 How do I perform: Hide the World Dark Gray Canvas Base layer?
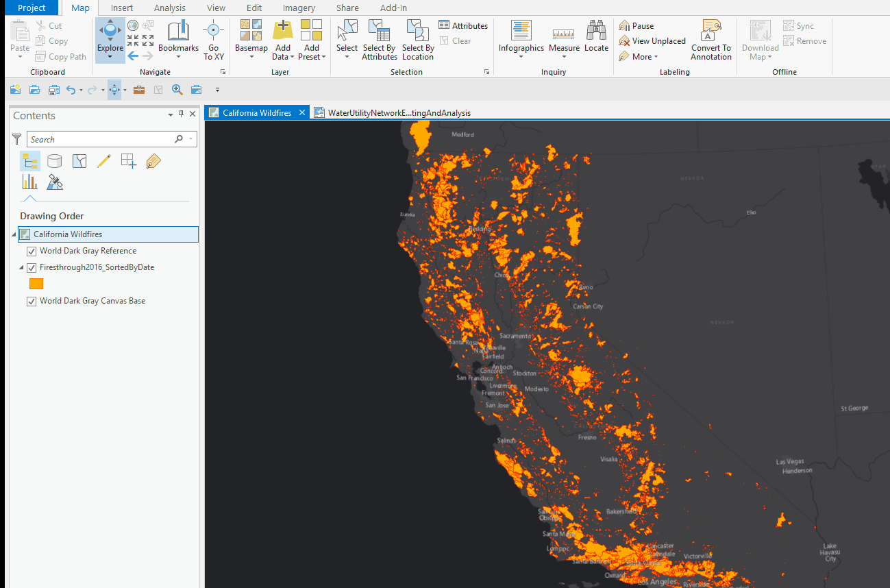point(32,302)
